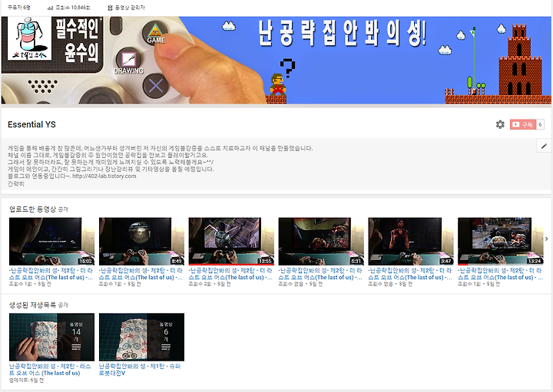
Task: Click next arrow chevron of uploaded videos row
Action: [547, 239]
